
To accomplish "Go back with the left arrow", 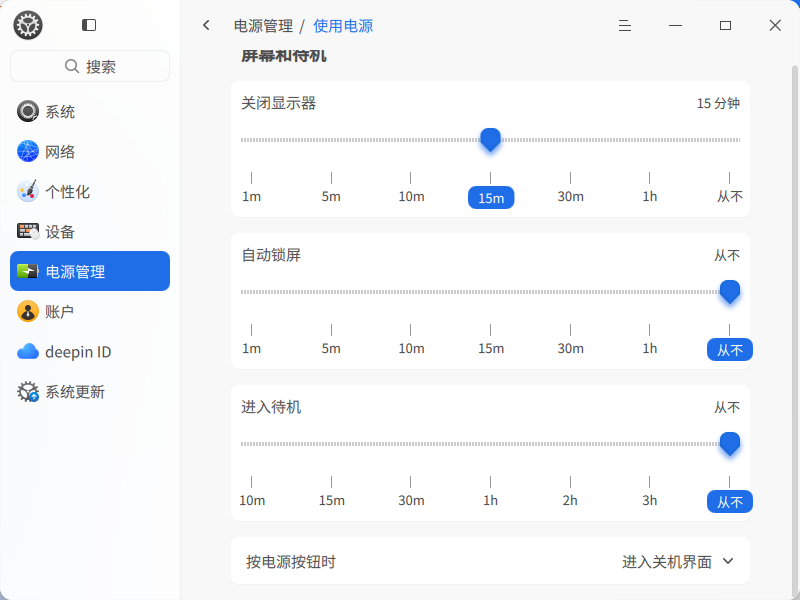I will click(x=206, y=25).
